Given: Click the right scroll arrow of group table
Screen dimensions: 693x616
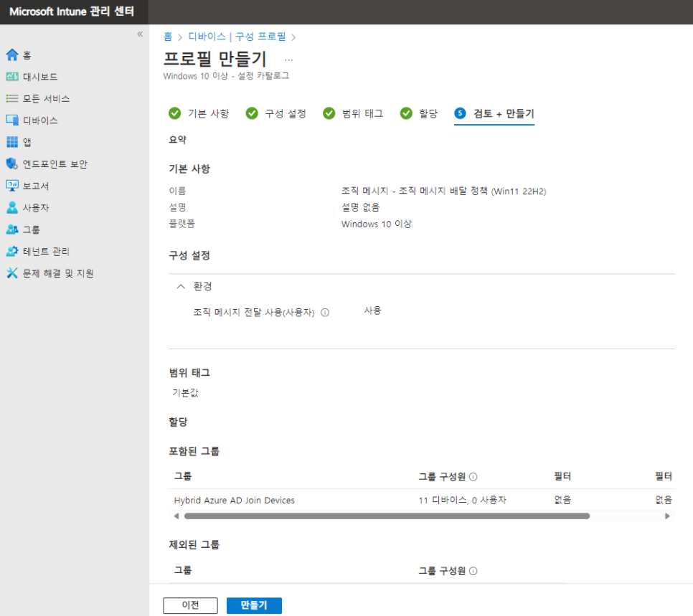Looking at the screenshot, I should pos(667,516).
